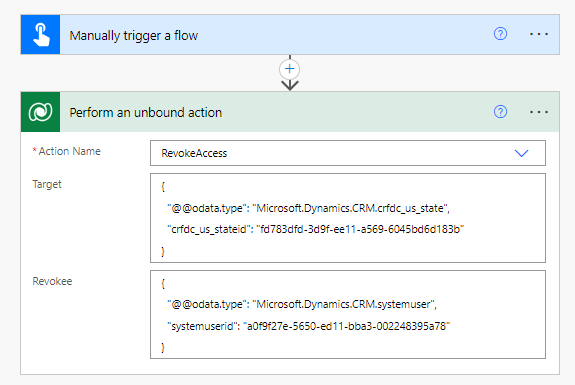Viewport: 575px width, 385px height.
Task: Click the Target field label
Action: pyautogui.click(x=47, y=184)
